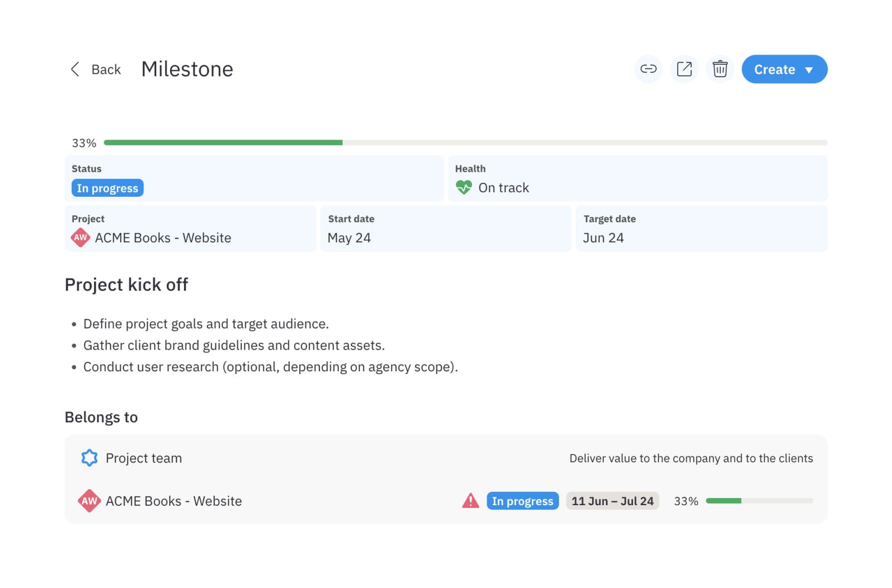Click the Milestone page heading

click(187, 69)
